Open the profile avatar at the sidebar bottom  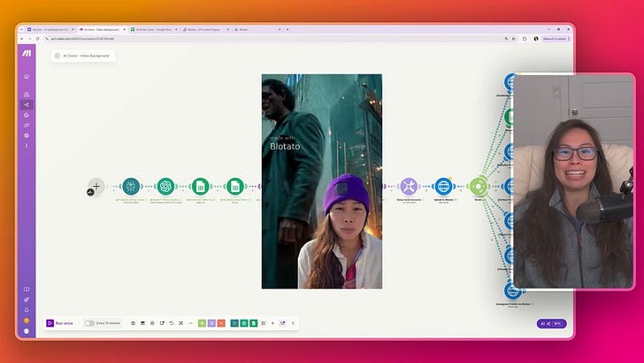point(27,331)
